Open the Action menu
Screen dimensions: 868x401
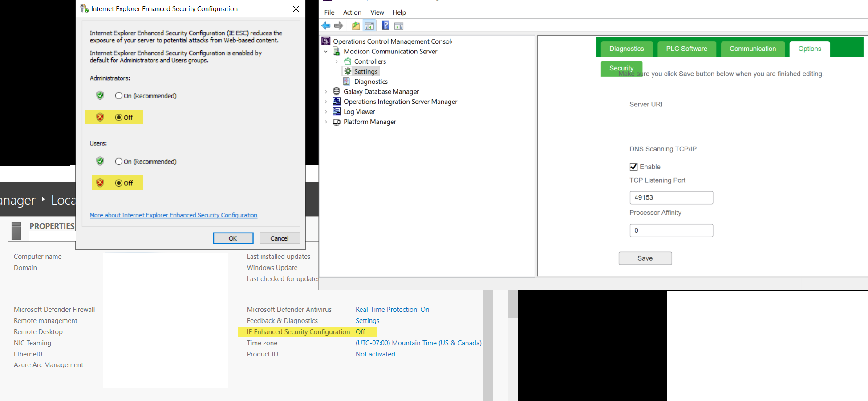(352, 12)
